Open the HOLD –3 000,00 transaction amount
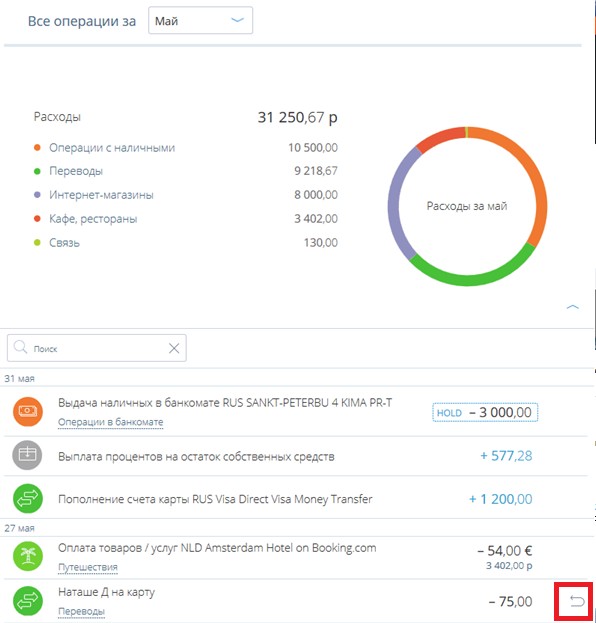The width and height of the screenshot is (596, 623). [485, 412]
